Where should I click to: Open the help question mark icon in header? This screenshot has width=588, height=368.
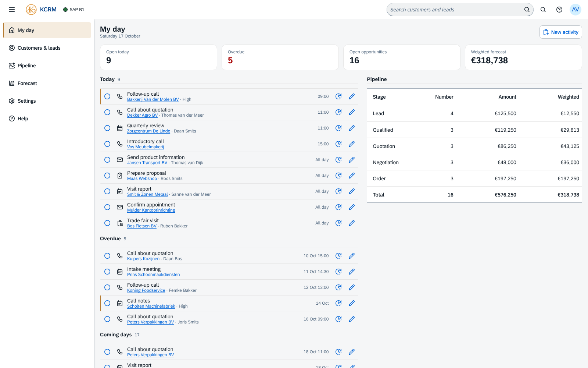[559, 10]
